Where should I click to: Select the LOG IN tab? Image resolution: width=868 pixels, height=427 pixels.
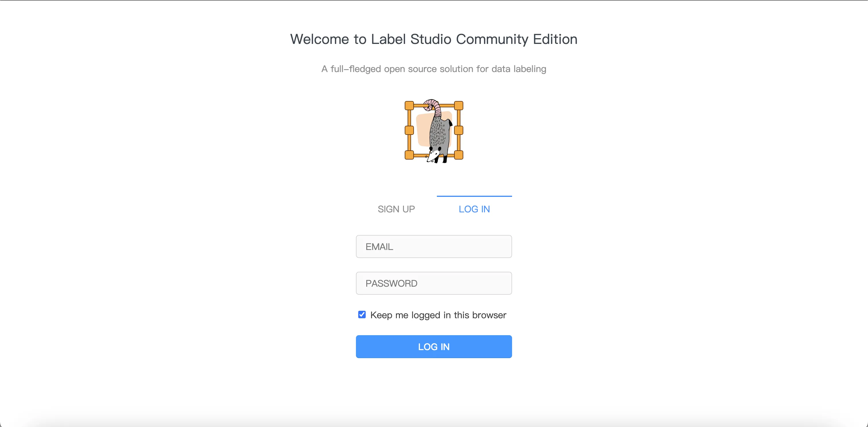pyautogui.click(x=474, y=209)
